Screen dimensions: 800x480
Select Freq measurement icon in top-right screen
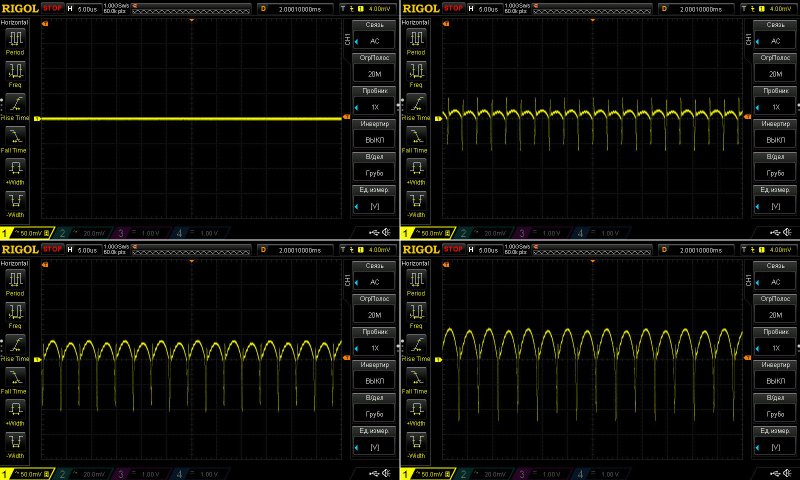tap(417, 70)
